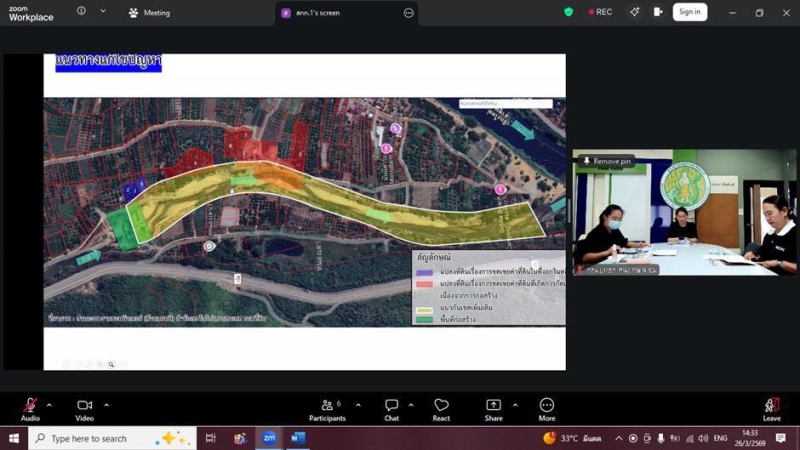Open the React emoji menu
The width and height of the screenshot is (800, 450).
[x=441, y=405]
